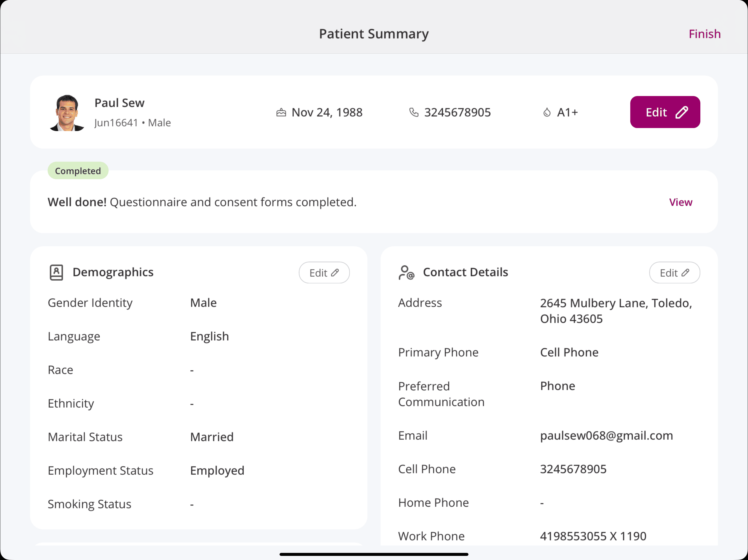Click pencil icon in Contact Details Edit button

(x=685, y=273)
